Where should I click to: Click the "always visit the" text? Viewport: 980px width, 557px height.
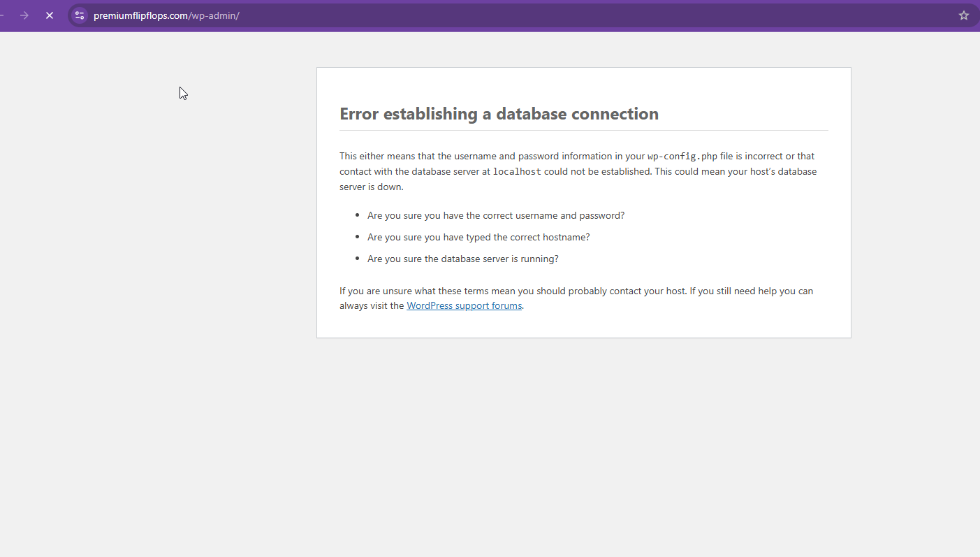click(x=372, y=305)
